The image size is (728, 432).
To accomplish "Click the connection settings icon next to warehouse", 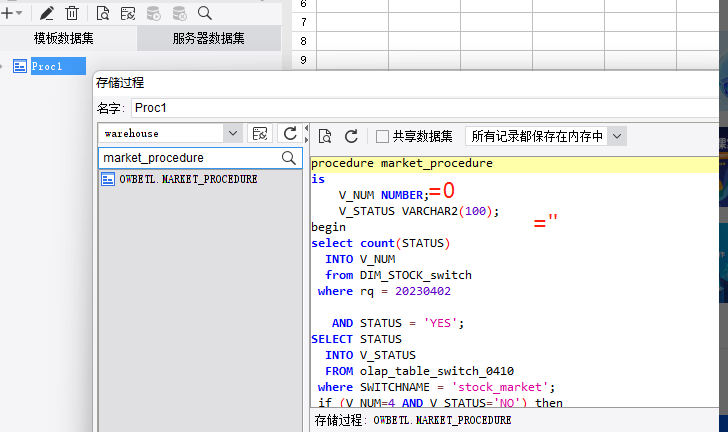I will pyautogui.click(x=260, y=133).
